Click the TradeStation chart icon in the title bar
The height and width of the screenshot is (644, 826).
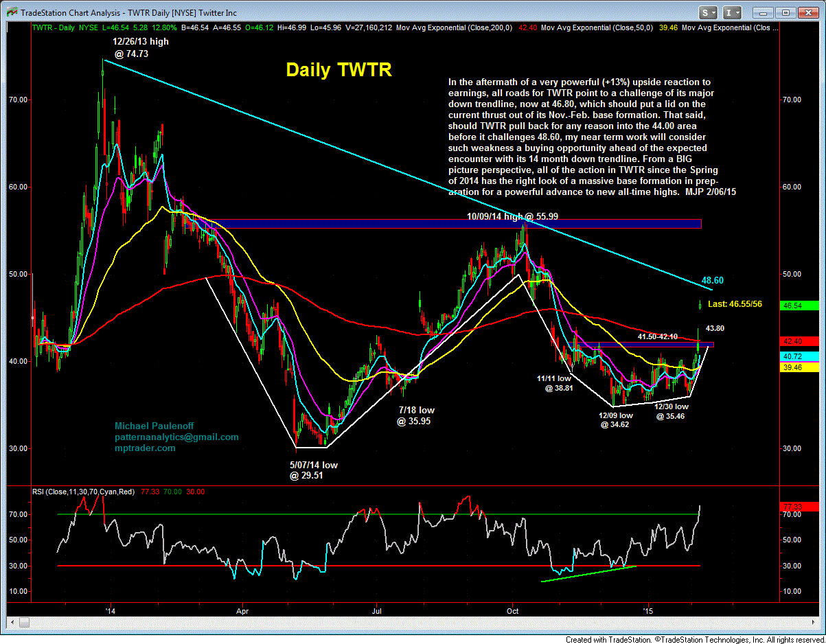pyautogui.click(x=12, y=12)
